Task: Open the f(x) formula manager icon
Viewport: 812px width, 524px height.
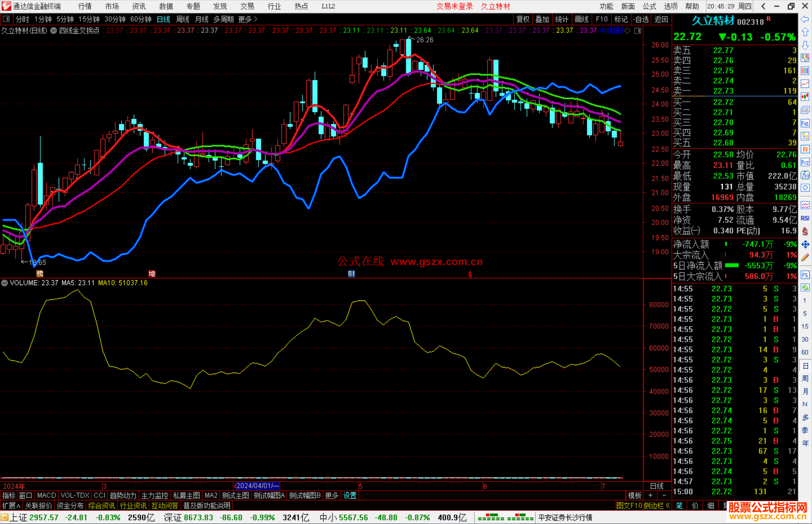Action: [805, 175]
